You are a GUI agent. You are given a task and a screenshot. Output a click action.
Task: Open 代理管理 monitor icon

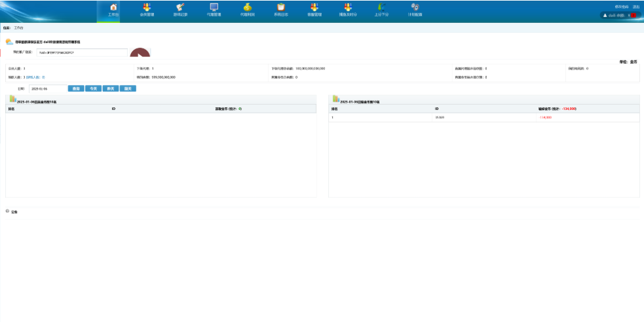(214, 7)
